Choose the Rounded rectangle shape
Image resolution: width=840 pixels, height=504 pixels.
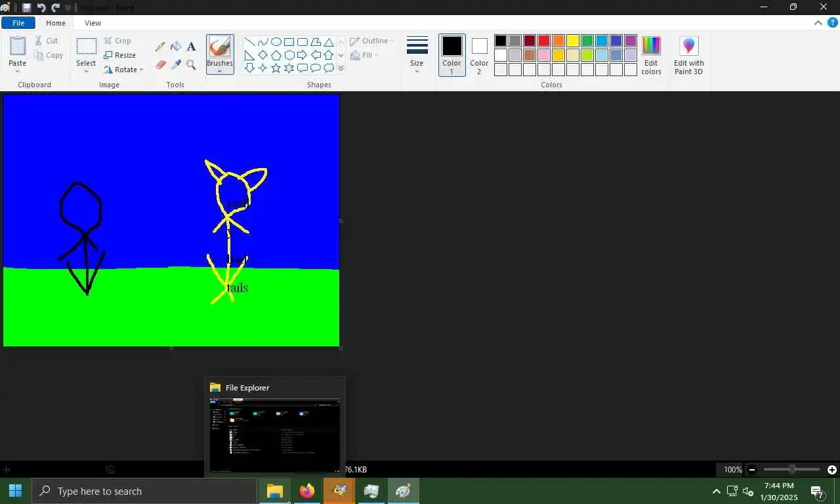(302, 42)
